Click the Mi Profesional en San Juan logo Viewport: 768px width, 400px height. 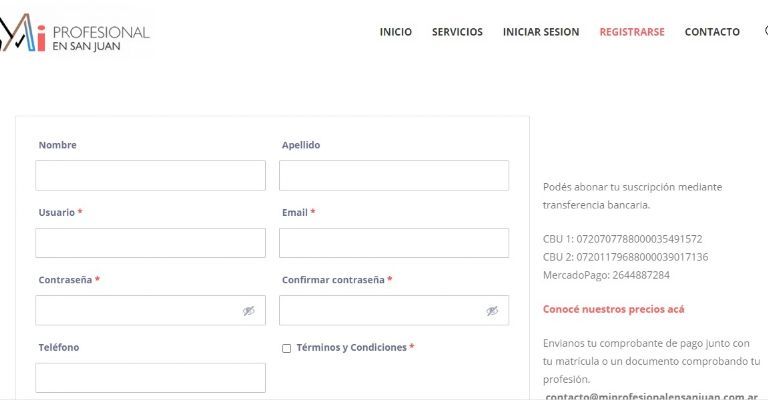point(75,32)
